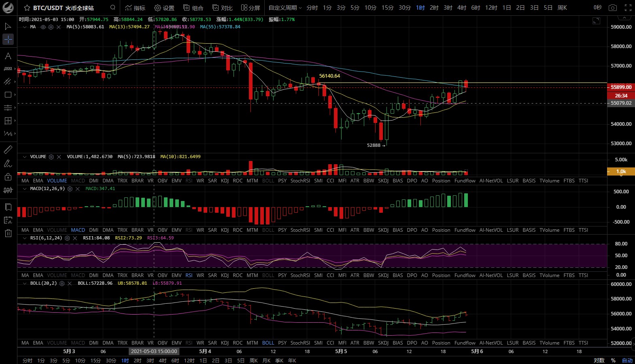Click the 2021-05-03 15:00:00 time axis marker
This screenshot has width=635, height=364.
pos(154,351)
